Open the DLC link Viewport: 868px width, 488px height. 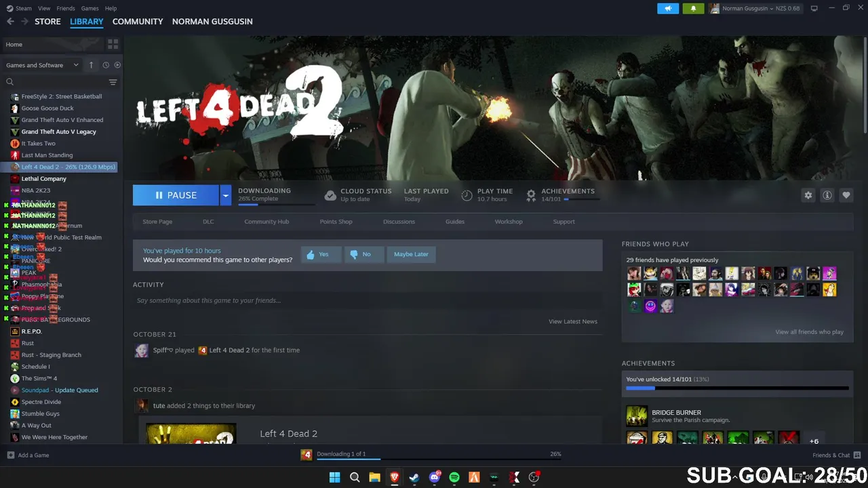point(208,222)
